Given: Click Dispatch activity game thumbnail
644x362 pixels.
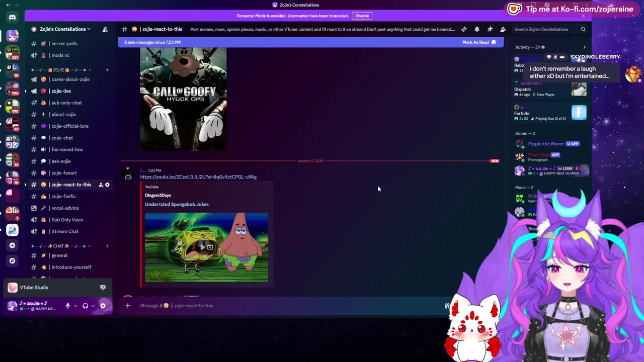Looking at the screenshot, I should tap(579, 89).
